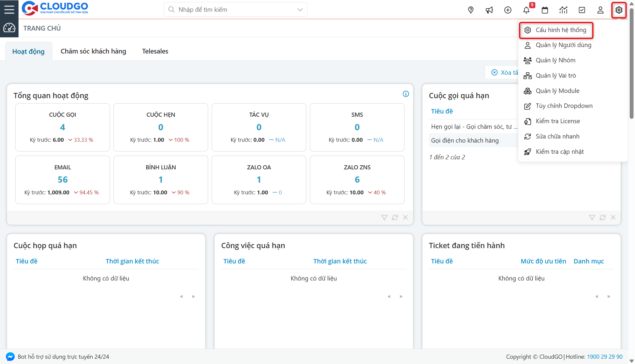Open the calendar icon in header
This screenshot has width=635, height=364.
point(545,10)
